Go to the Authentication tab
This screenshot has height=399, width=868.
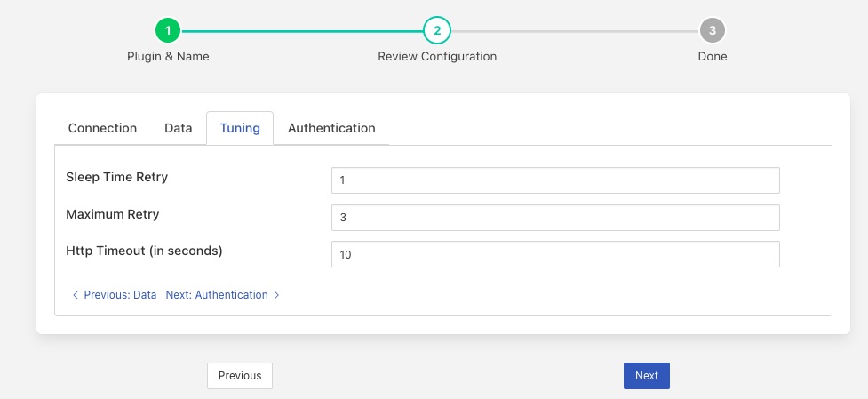pyautogui.click(x=331, y=128)
